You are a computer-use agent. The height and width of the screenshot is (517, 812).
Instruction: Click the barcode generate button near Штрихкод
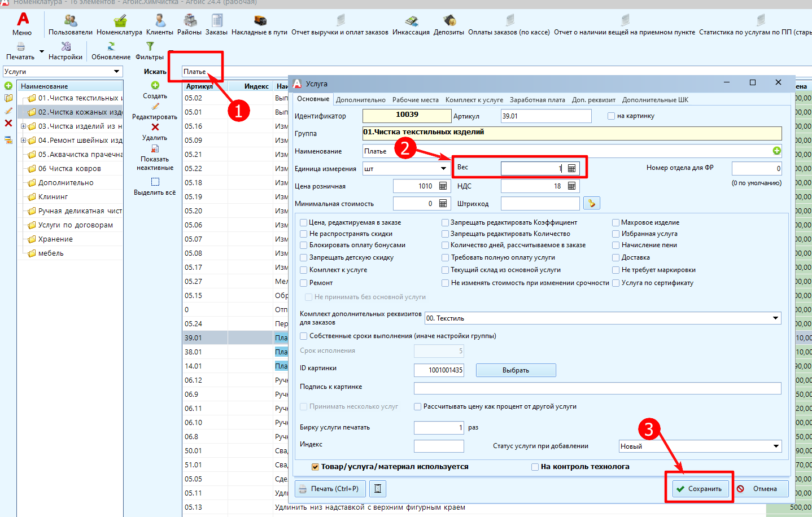point(591,203)
